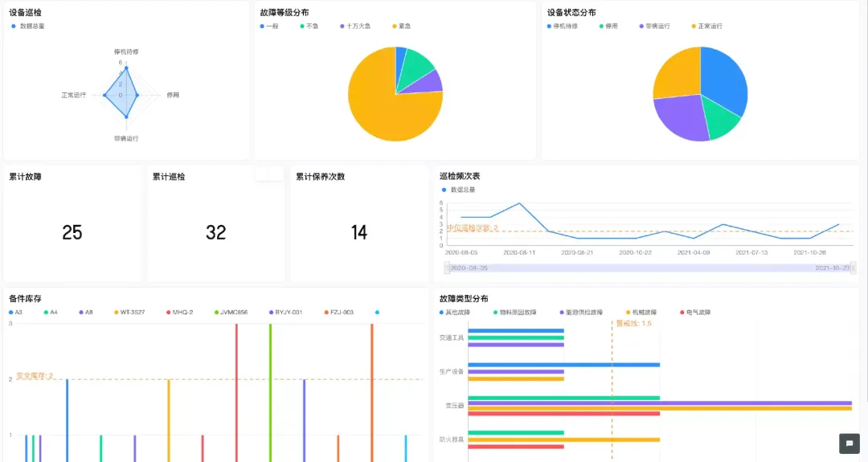Toggle the 其他故障 legend item
The width and height of the screenshot is (868, 462).
pyautogui.click(x=454, y=312)
